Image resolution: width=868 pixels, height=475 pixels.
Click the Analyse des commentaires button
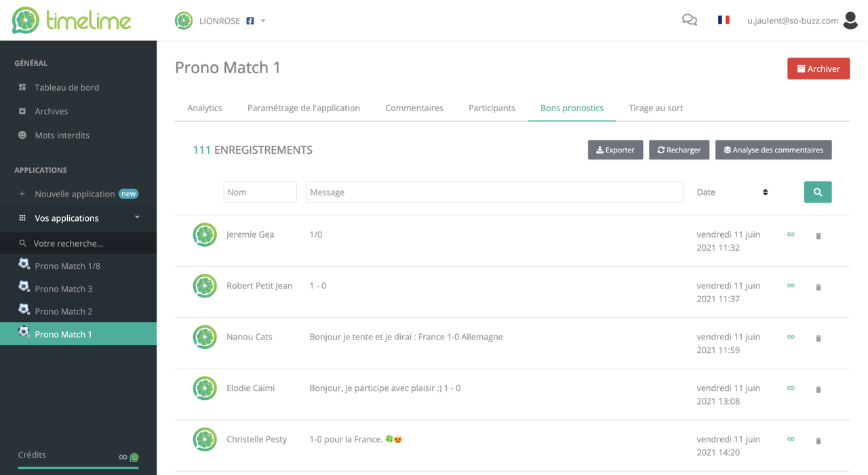[773, 150]
